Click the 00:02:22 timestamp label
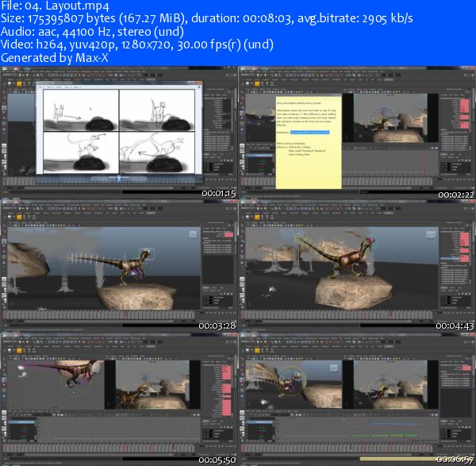 click(x=456, y=194)
